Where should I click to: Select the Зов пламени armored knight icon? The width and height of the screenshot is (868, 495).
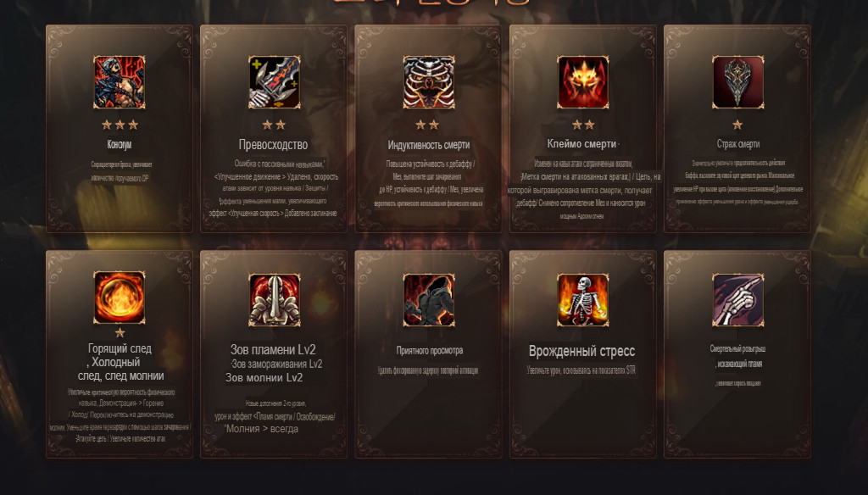coord(274,299)
